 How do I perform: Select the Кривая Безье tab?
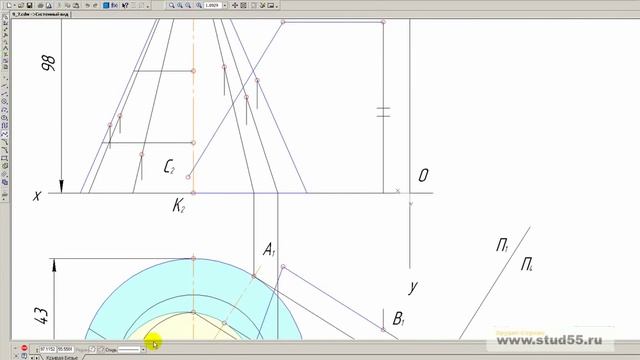click(x=62, y=358)
